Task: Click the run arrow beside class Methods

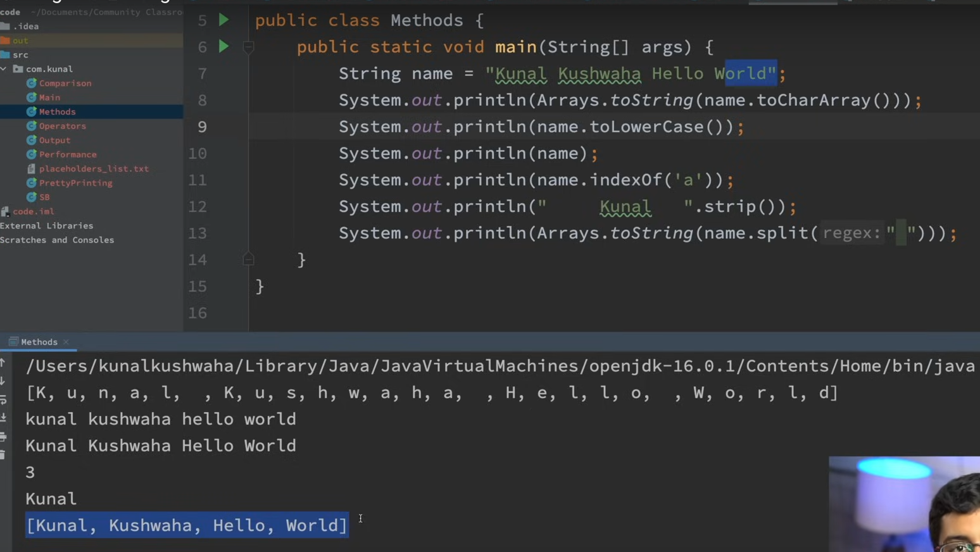Action: [x=223, y=20]
